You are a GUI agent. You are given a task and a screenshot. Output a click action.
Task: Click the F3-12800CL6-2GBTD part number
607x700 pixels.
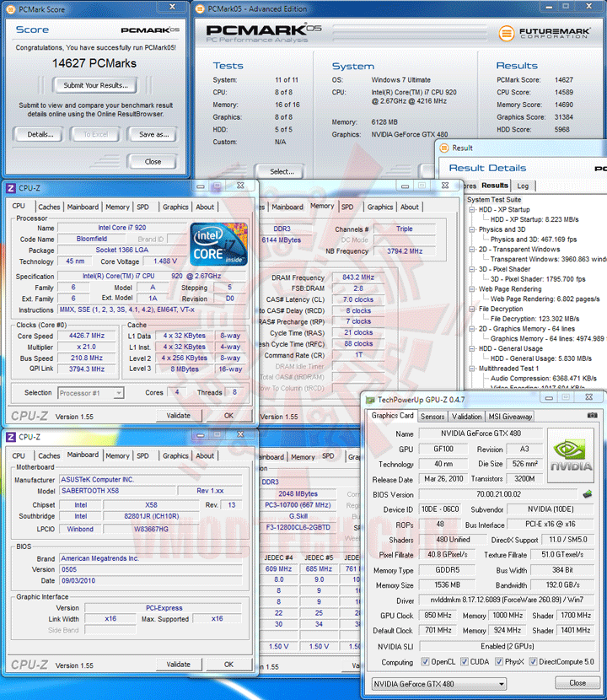[x=298, y=527]
